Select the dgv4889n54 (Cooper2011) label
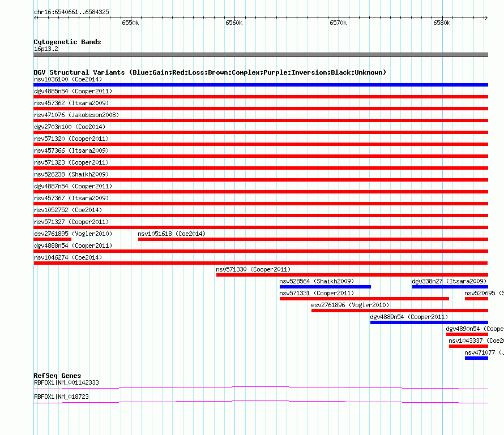Screen dimensions: 504x435 pos(409,317)
